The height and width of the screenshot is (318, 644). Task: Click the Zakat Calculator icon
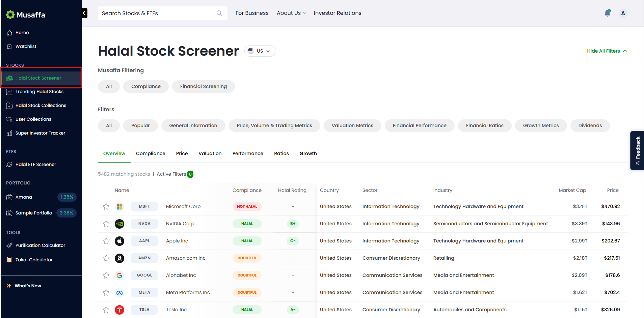point(9,260)
